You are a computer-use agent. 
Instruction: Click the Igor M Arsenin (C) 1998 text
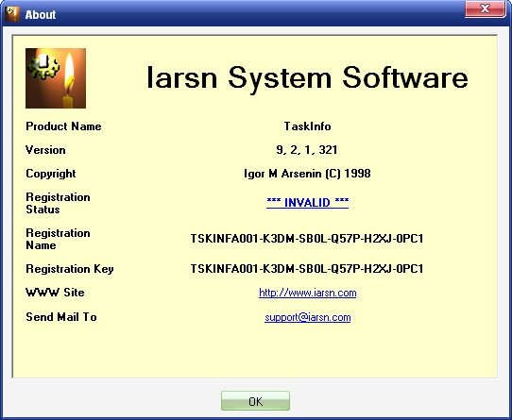click(307, 174)
